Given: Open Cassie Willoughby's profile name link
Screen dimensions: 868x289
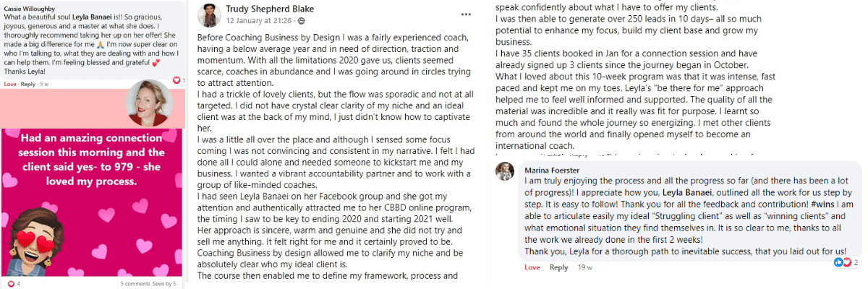Looking at the screenshot, I should pyautogui.click(x=28, y=7).
